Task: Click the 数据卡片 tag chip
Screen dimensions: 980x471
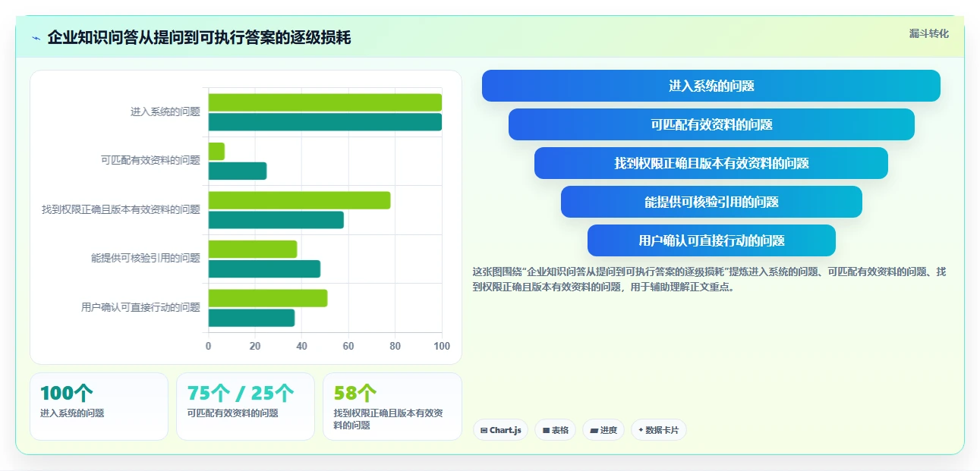Action: coord(659,430)
